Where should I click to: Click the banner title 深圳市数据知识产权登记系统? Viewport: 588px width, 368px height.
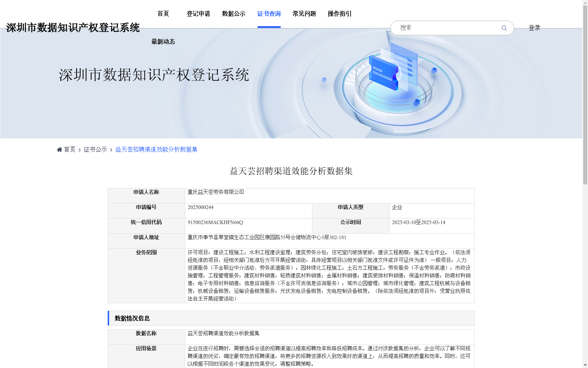(x=154, y=75)
